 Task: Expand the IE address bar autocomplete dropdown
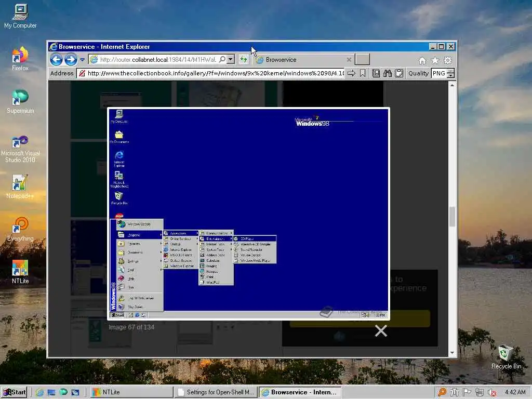231,59
